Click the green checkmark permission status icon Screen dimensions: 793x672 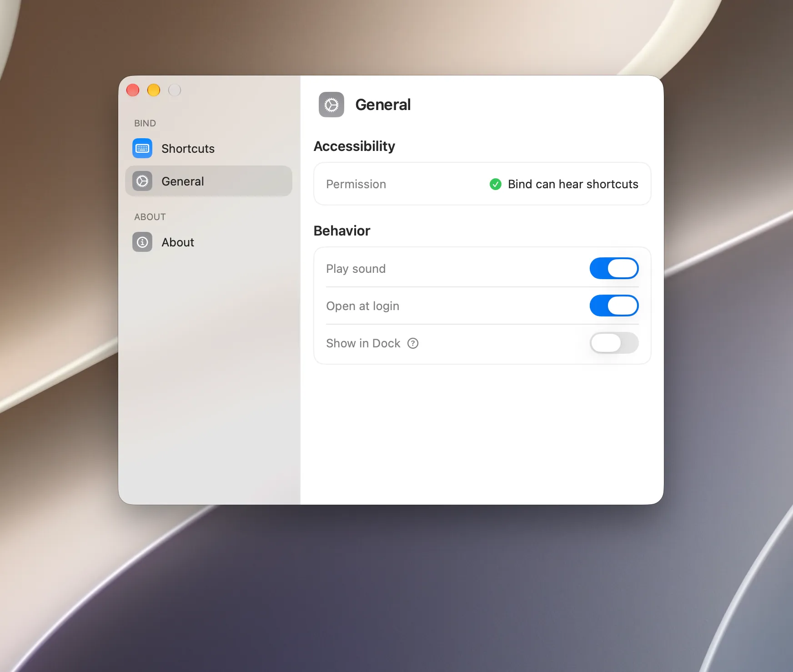pyautogui.click(x=496, y=184)
